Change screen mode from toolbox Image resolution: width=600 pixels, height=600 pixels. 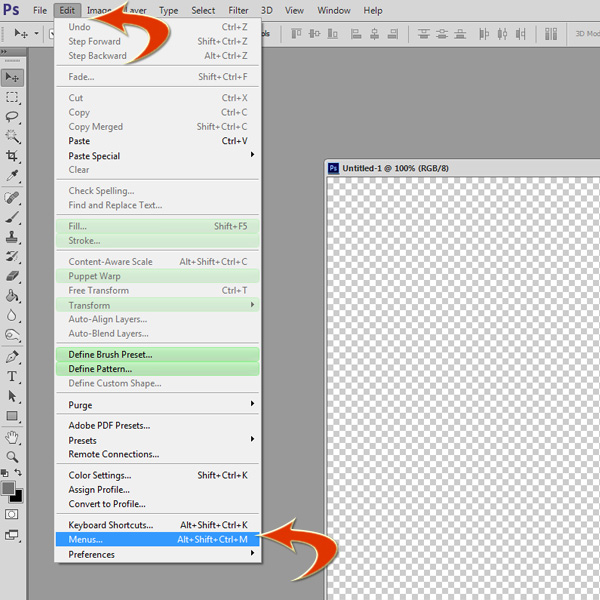click(x=12, y=535)
